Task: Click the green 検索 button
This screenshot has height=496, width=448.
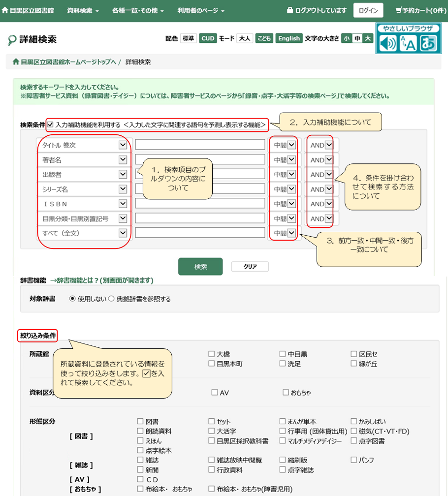Action: [x=200, y=267]
